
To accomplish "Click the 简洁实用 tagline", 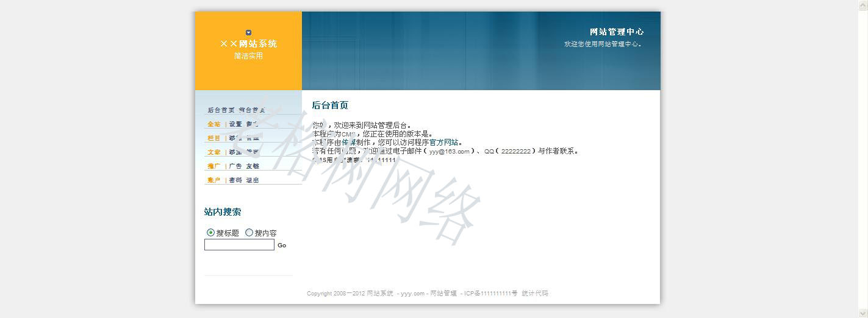I will click(248, 56).
